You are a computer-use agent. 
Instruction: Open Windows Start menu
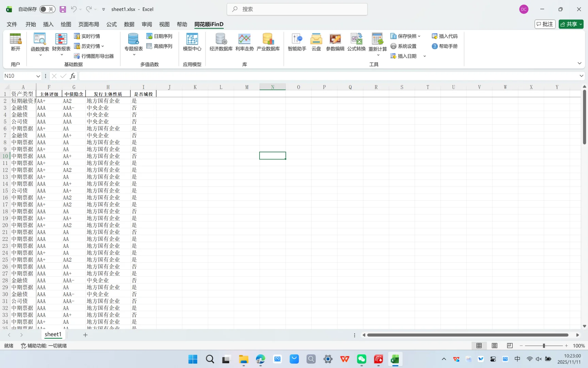[193, 359]
